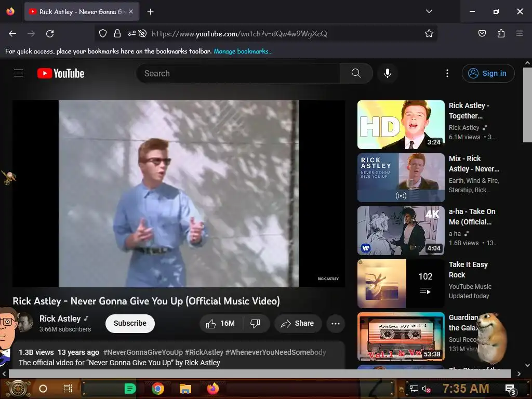Start voice search with microphone icon
Viewport: 532px width, 399px height.
tap(388, 73)
